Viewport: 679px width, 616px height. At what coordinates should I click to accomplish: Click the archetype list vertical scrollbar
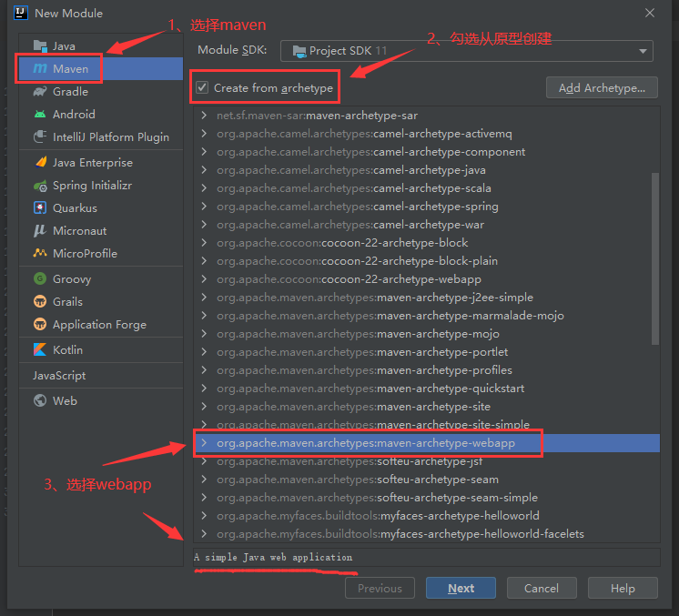655,259
